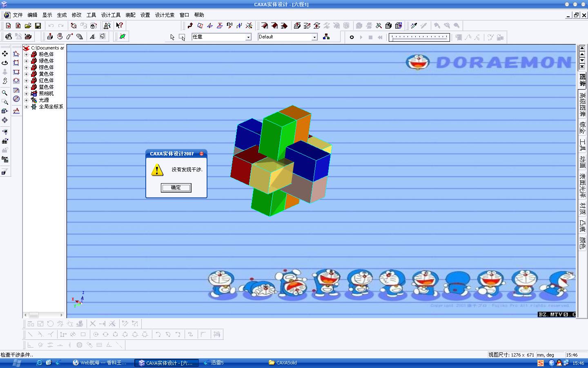Expand the 蓝色体 tree node

tap(26, 87)
